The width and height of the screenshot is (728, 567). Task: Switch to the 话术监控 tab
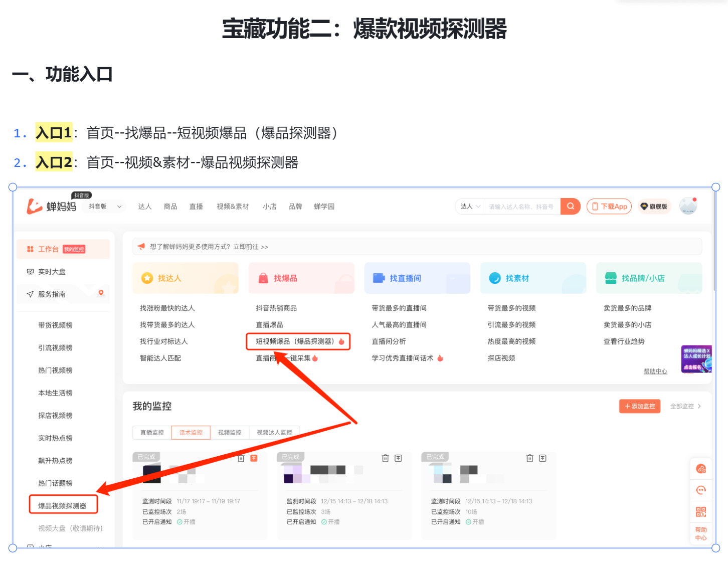(191, 433)
